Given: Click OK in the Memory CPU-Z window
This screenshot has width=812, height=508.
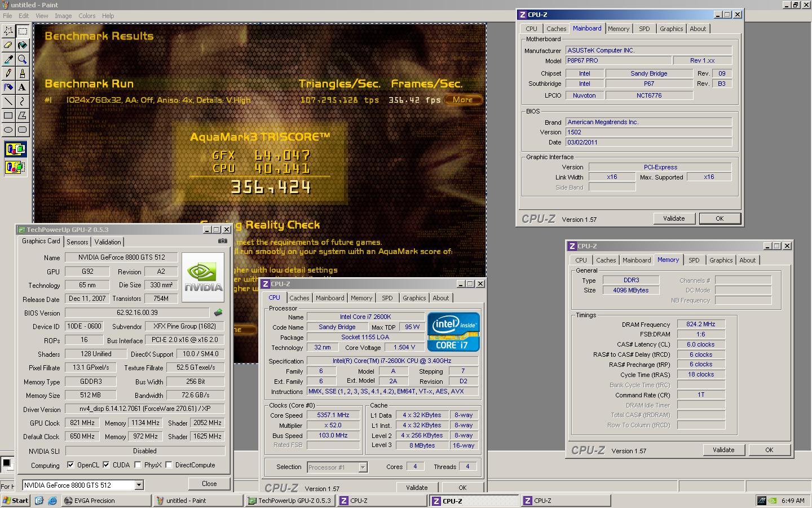Looking at the screenshot, I should 769,450.
